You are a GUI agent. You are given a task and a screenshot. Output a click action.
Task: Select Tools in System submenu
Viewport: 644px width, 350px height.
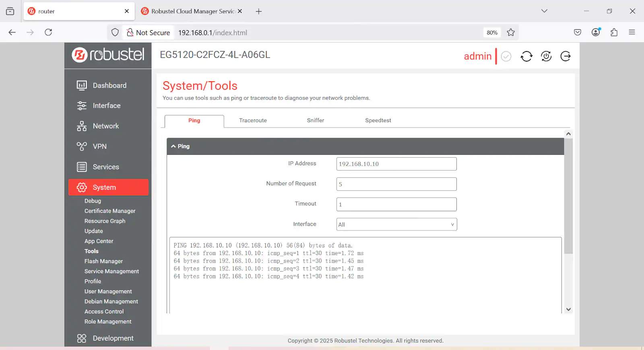click(x=91, y=251)
